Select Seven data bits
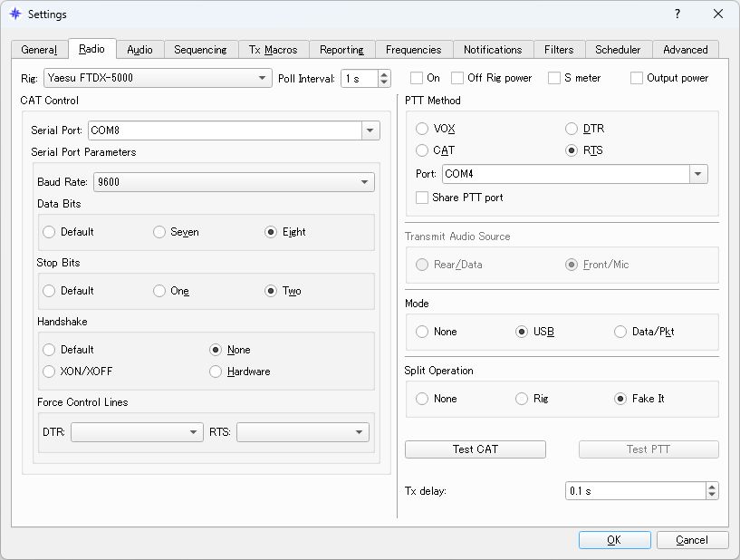 [x=159, y=232]
